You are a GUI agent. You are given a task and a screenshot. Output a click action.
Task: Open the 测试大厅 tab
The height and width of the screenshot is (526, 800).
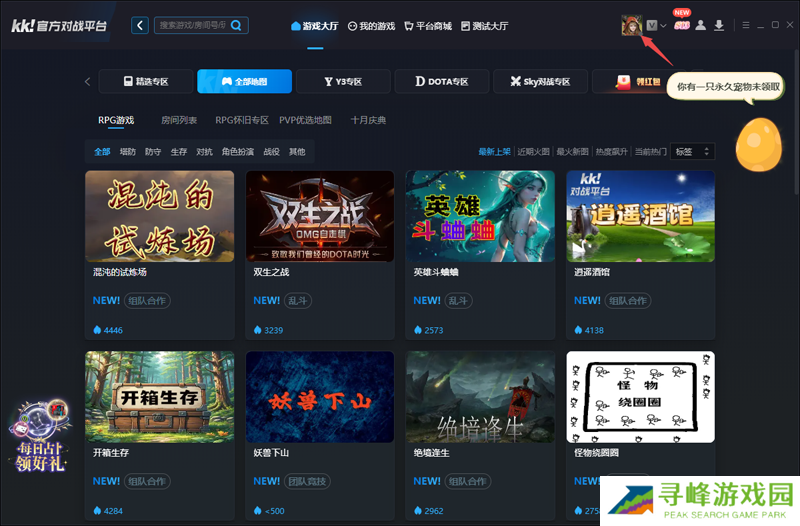[x=484, y=26]
